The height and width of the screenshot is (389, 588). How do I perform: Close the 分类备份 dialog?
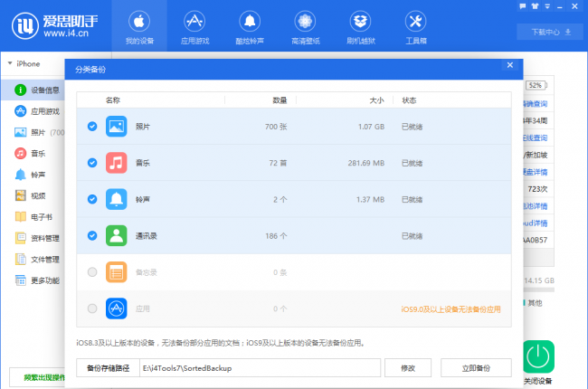510,65
